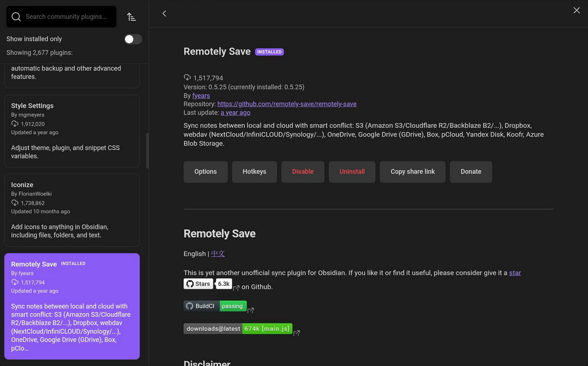
Task: Click the BuildCI passing badge
Action: point(214,306)
